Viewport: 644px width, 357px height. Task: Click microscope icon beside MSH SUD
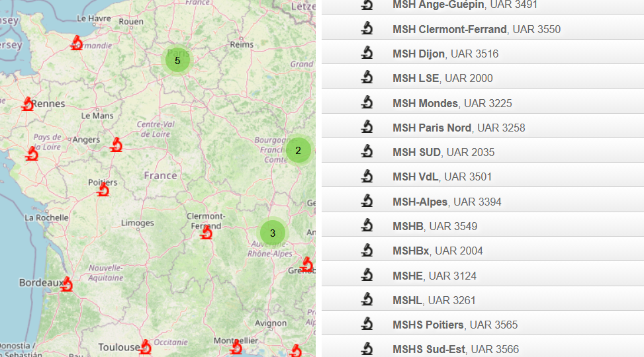[x=367, y=151]
